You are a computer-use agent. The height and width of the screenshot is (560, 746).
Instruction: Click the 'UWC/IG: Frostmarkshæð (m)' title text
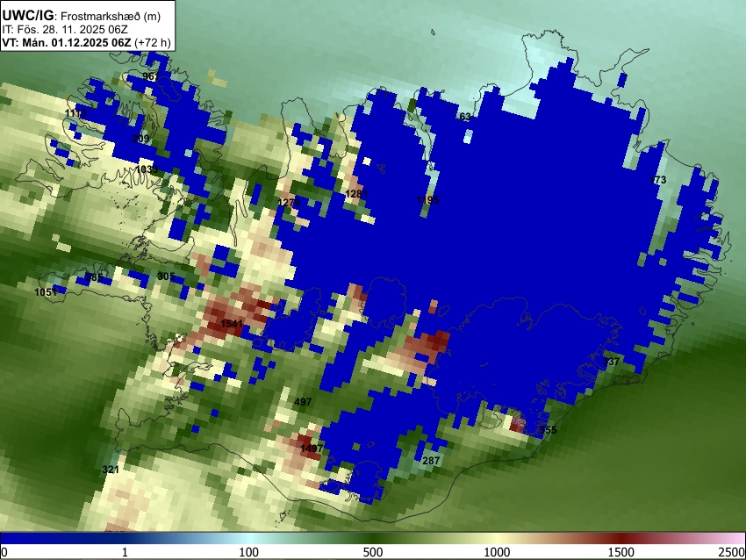82,16
